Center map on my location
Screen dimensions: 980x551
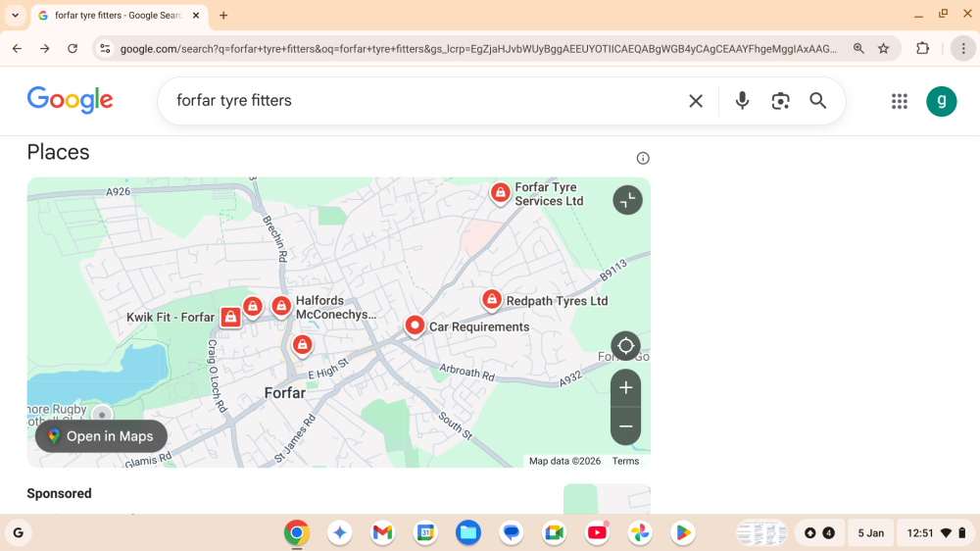click(x=625, y=346)
